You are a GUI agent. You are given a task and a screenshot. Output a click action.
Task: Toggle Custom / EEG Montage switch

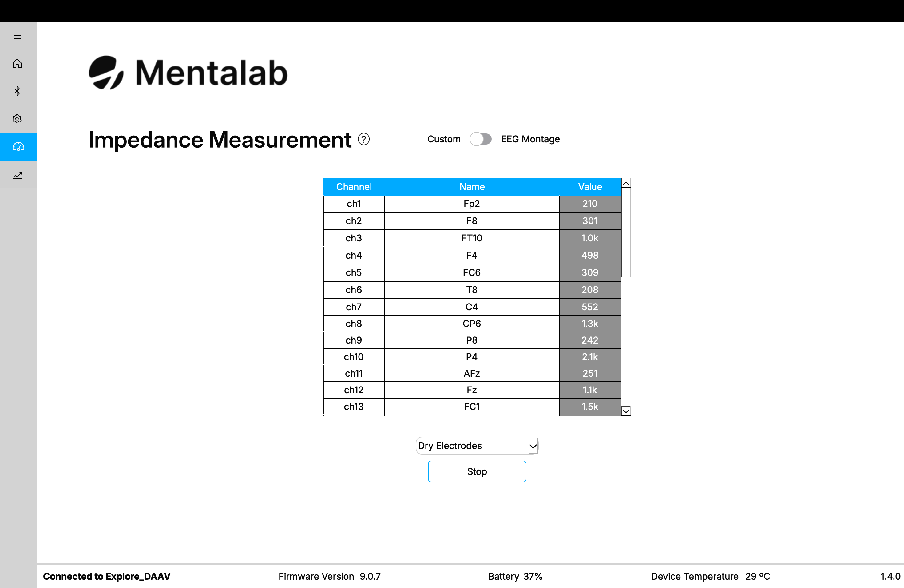click(x=480, y=139)
